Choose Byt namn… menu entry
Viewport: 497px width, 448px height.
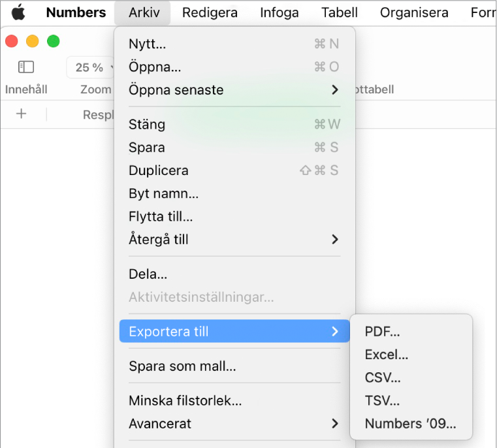(x=234, y=193)
